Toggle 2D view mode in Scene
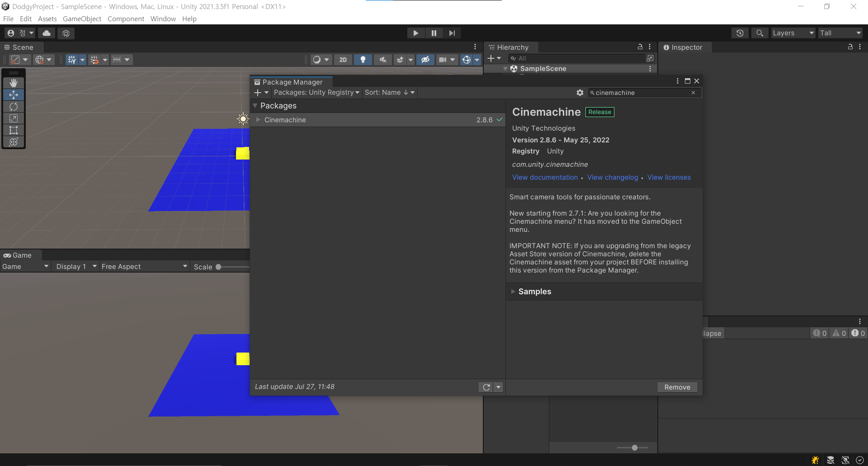Viewport: 868px width, 466px height. click(x=343, y=60)
